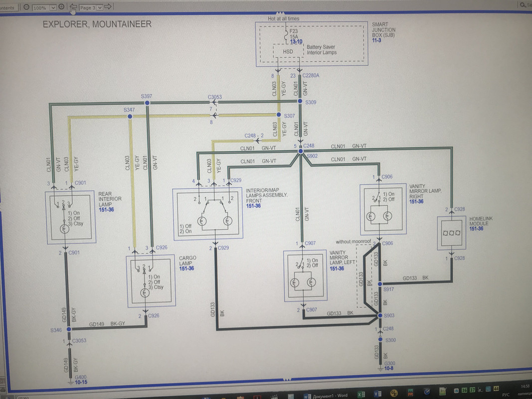This screenshot has height=399, width=532.
Task: Click the 'Hot at all times' label
Action: click(284, 18)
